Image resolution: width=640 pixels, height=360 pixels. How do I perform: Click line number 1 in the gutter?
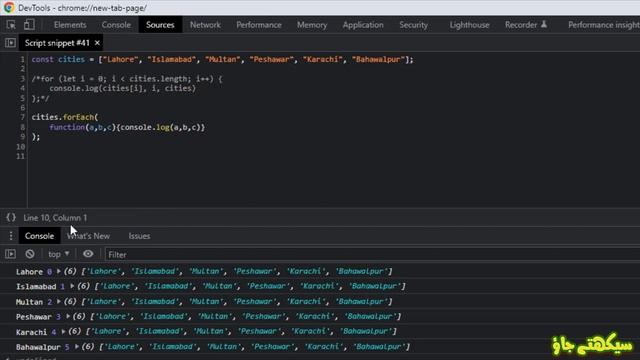[23, 60]
